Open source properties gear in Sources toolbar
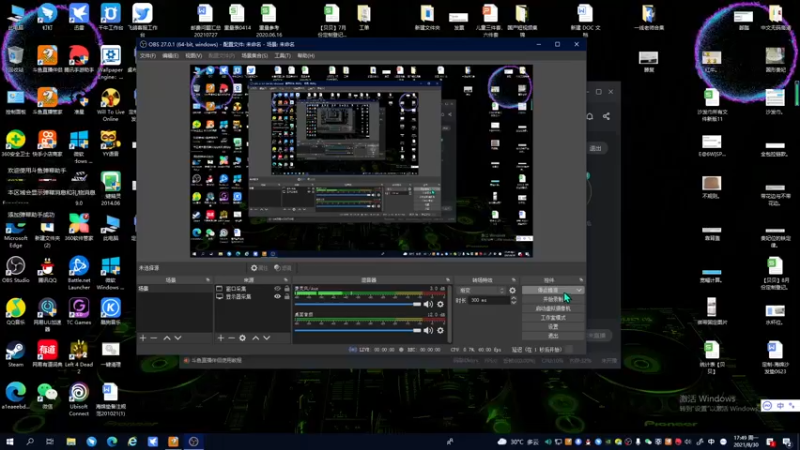800x450 pixels. [x=242, y=338]
